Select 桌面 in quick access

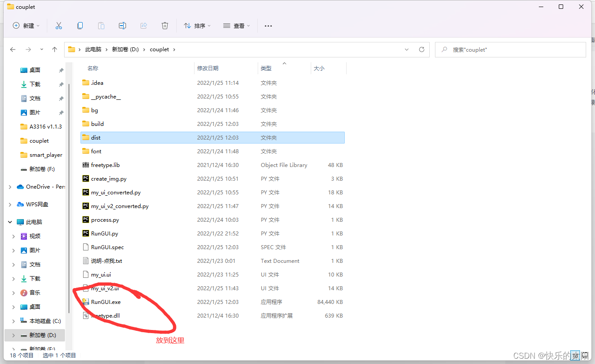click(35, 70)
